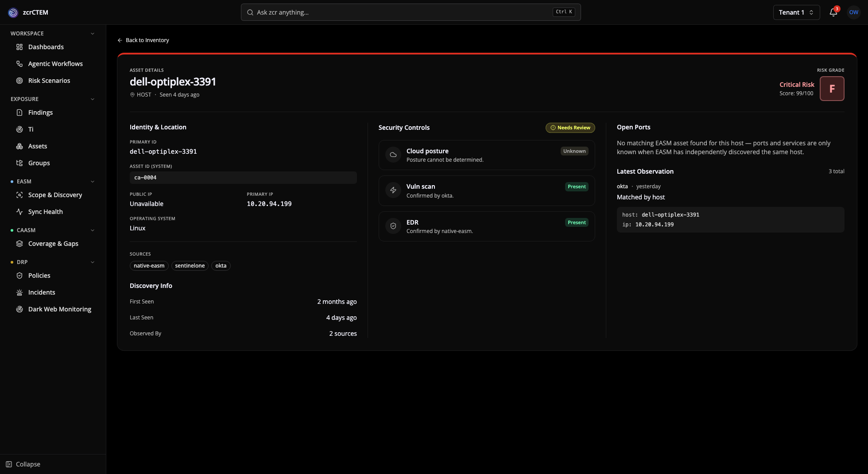Screen dimensions: 868x474
Task: Click the Sync Health pulse icon
Action: click(x=19, y=212)
